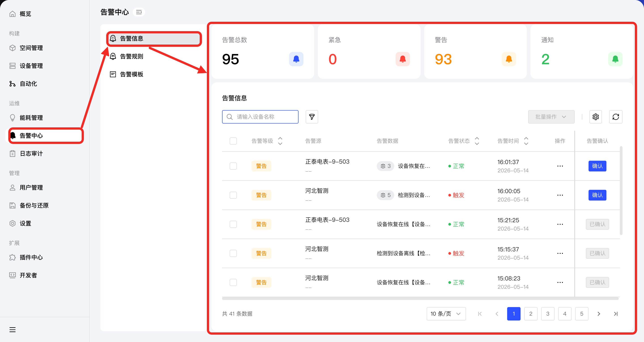Navigate to 设备管理 in sidebar
Image resolution: width=644 pixels, height=342 pixels.
pos(44,66)
